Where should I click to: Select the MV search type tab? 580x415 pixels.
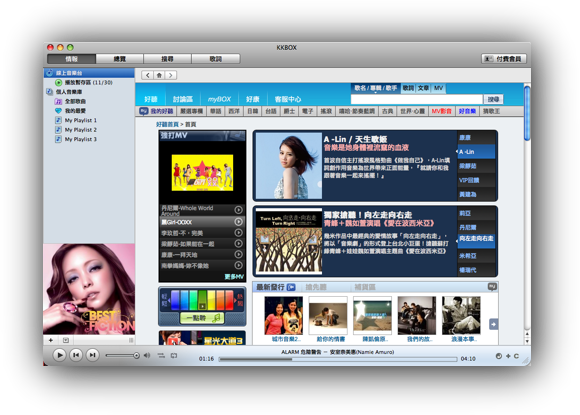(x=438, y=88)
